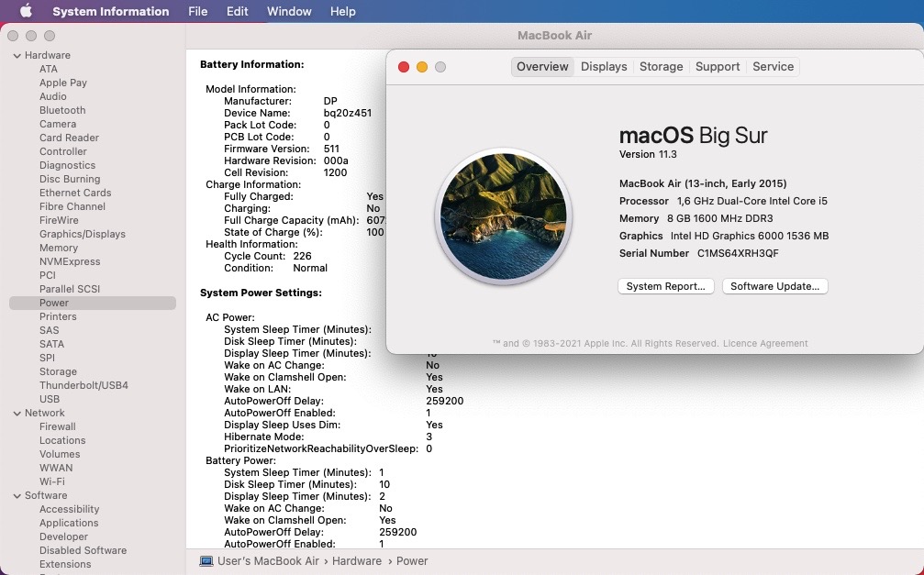
Task: Open the File menu
Action: (198, 11)
